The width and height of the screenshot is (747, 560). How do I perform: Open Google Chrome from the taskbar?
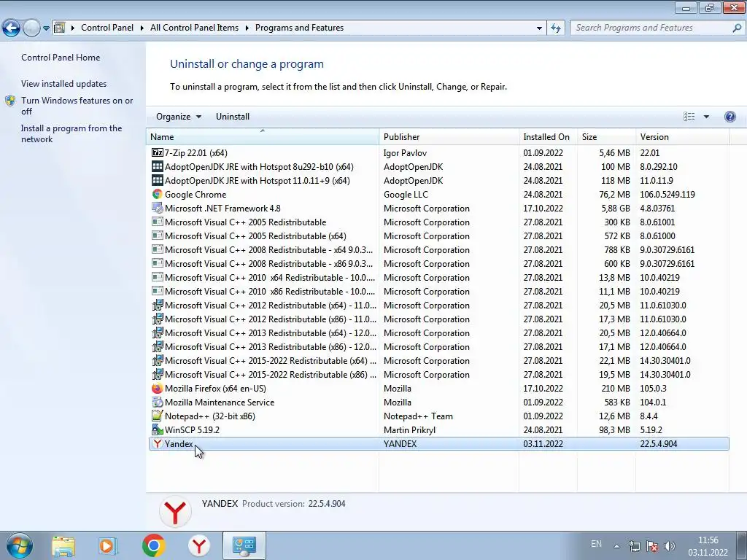(153, 545)
